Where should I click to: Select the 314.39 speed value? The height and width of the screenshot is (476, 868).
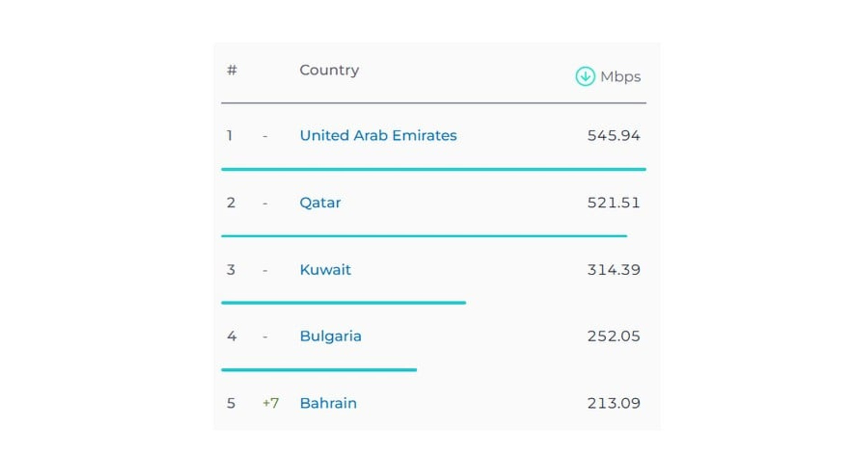click(613, 270)
